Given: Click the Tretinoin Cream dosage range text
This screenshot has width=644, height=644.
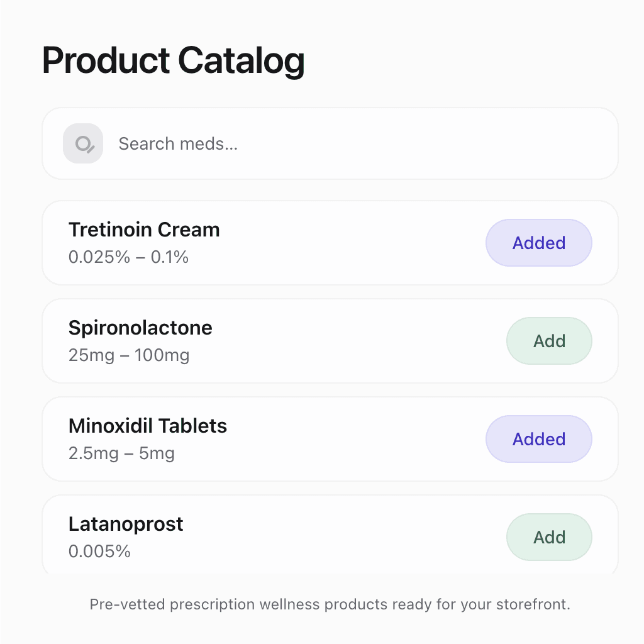Looking at the screenshot, I should coord(128,257).
